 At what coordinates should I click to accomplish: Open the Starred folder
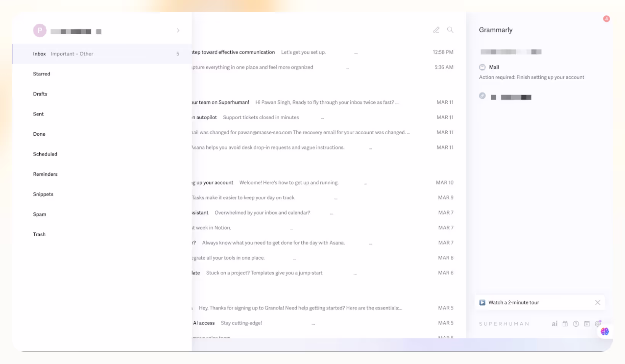coord(42,74)
